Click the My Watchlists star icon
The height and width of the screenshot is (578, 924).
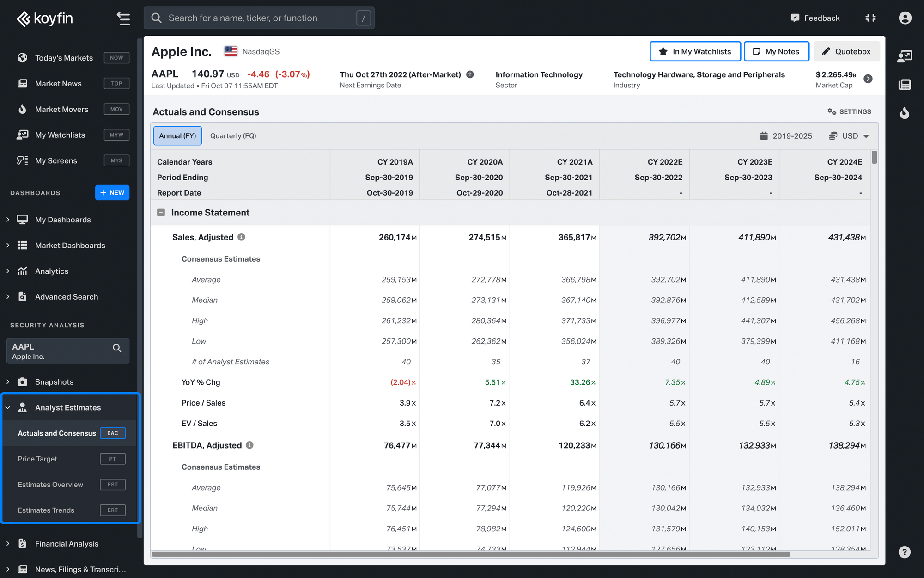[663, 51]
